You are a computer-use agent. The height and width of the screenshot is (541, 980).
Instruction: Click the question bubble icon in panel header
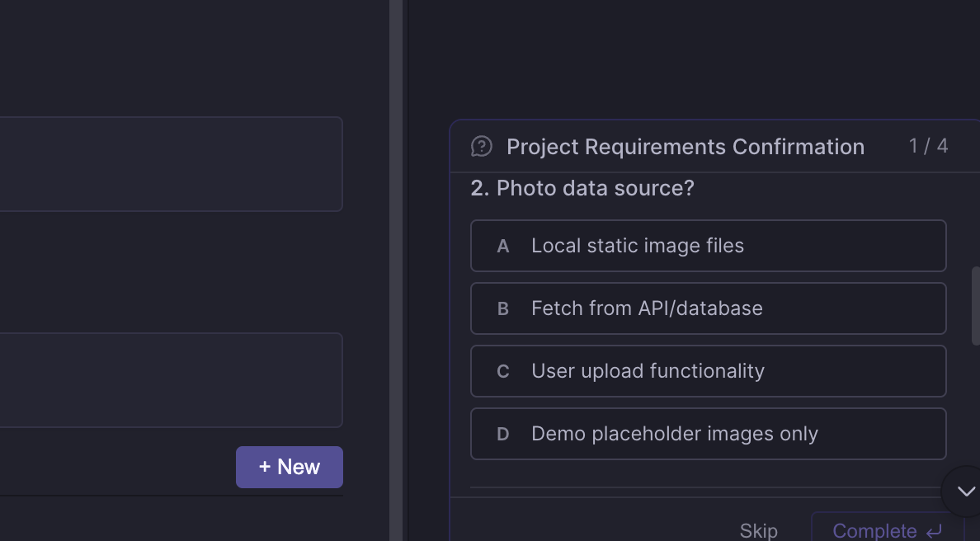coord(482,147)
